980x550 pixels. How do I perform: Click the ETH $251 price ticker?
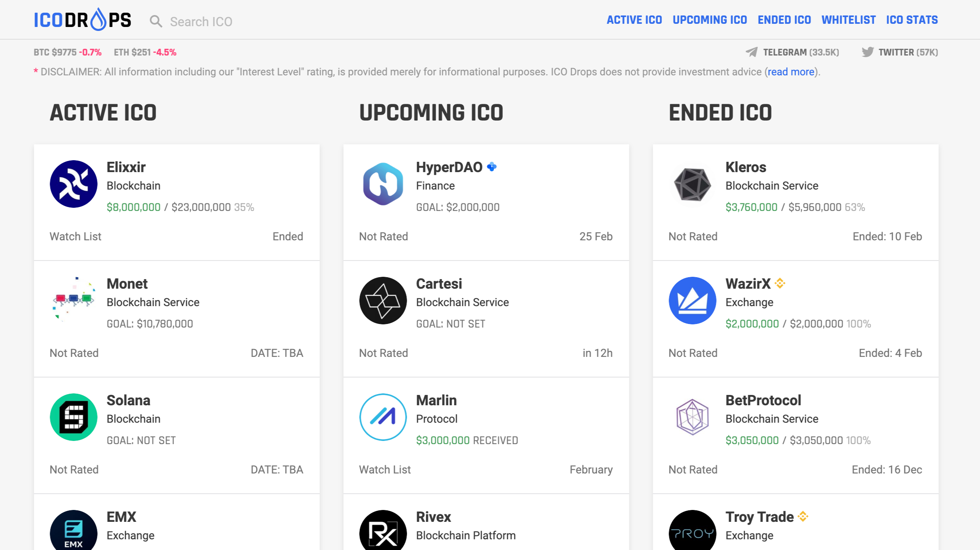point(145,52)
